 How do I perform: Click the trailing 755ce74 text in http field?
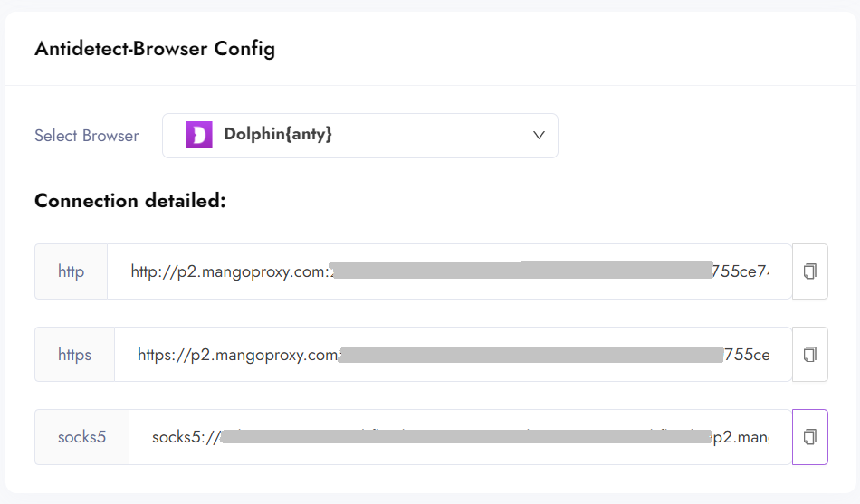(x=741, y=271)
